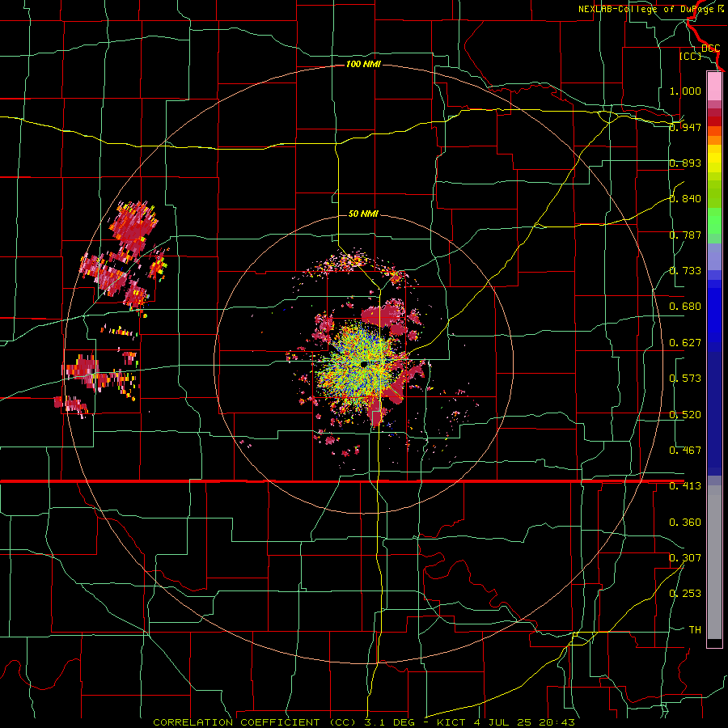Image resolution: width=728 pixels, height=728 pixels.
Task: Click the black radar site dot at center
Action: coord(364,364)
